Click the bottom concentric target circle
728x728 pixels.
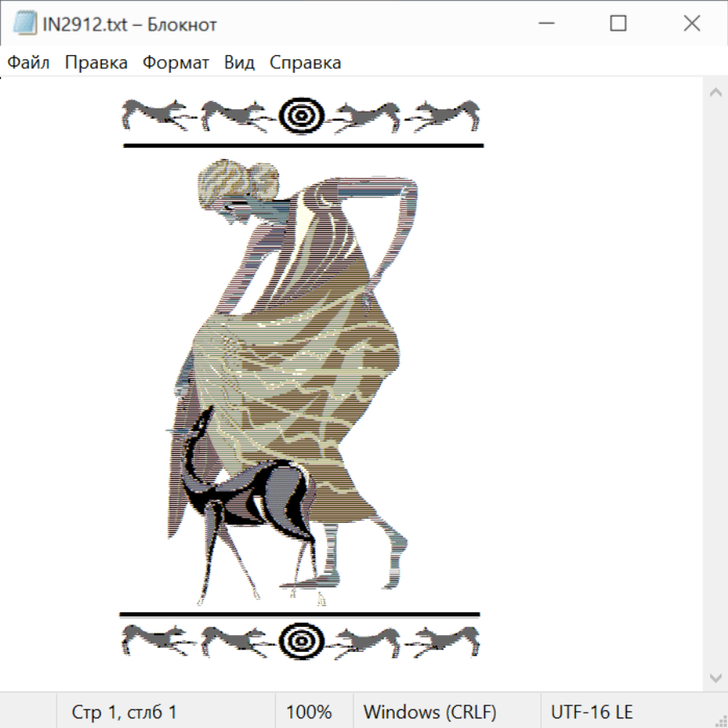click(301, 641)
